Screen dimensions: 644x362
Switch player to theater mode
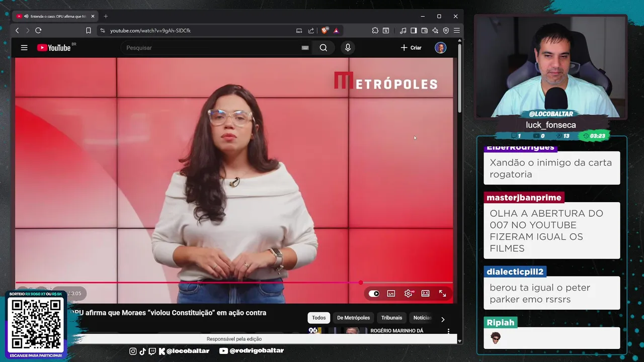(425, 294)
